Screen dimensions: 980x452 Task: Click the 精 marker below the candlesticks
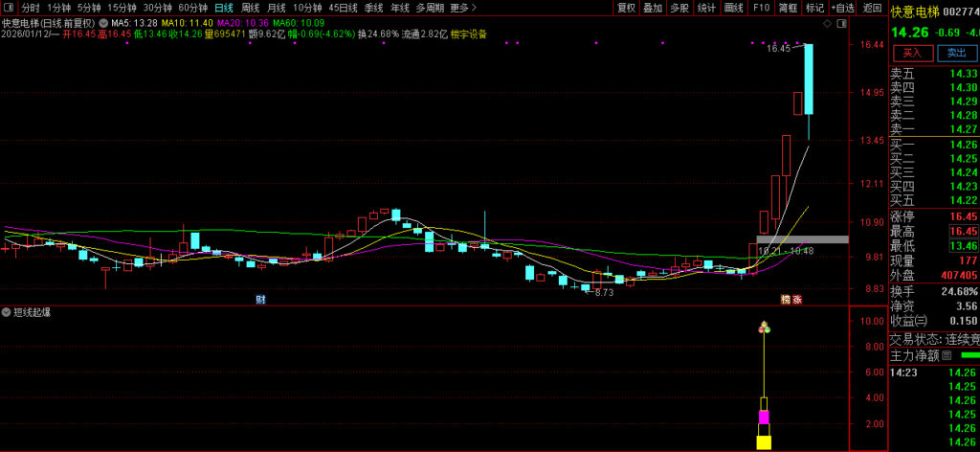(785, 300)
